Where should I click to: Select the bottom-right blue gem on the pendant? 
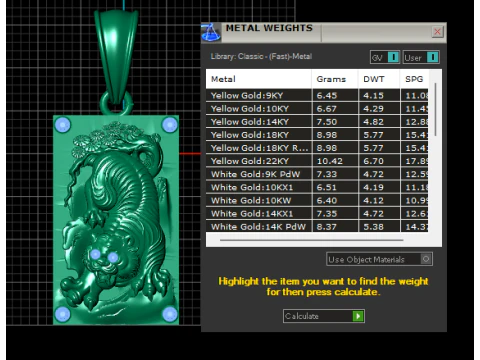click(169, 314)
